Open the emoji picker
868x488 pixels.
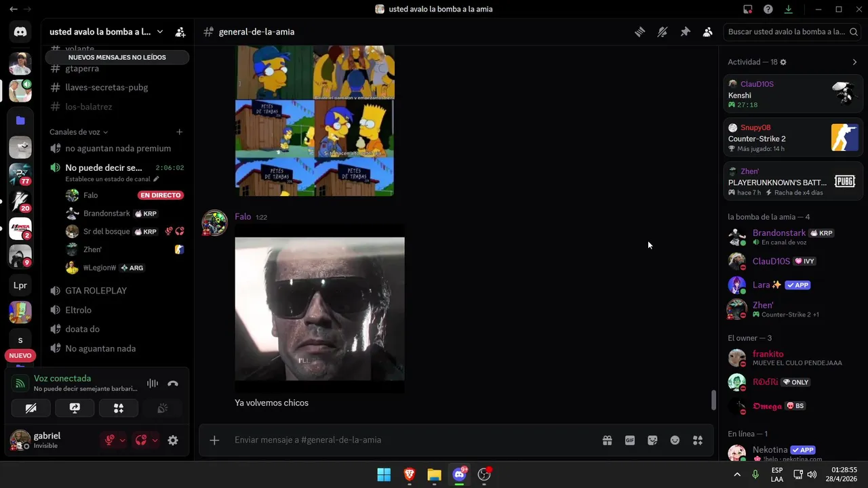pyautogui.click(x=675, y=441)
